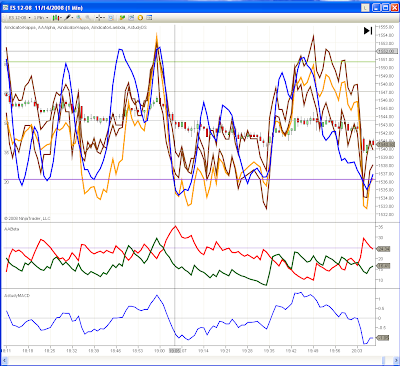Screen dimensions: 400x366
Task: Click the indicator names label at top of chart
Action: [75, 28]
